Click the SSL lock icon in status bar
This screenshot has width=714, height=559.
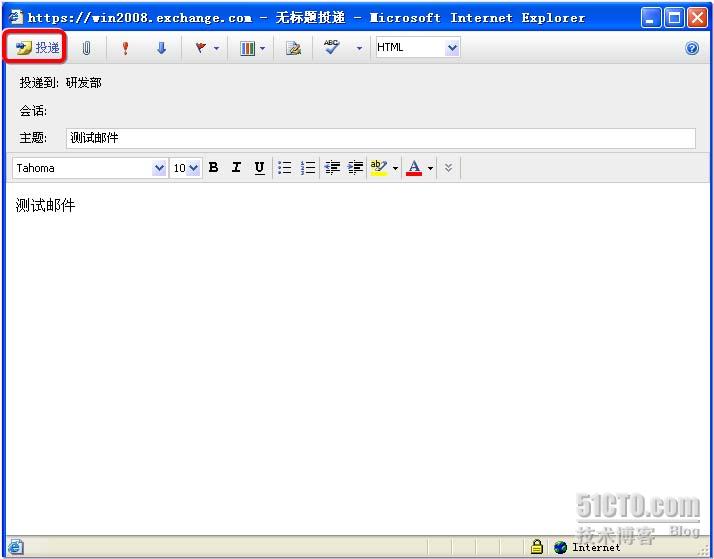pyautogui.click(x=537, y=546)
